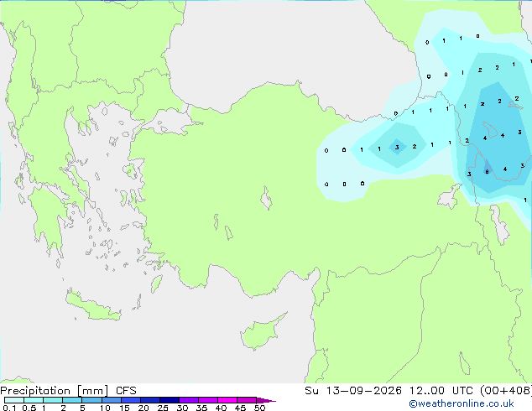Click the 15–20 mm legend color swatch
Image resolution: width=532 pixels, height=411 pixels.
pyautogui.click(x=131, y=400)
